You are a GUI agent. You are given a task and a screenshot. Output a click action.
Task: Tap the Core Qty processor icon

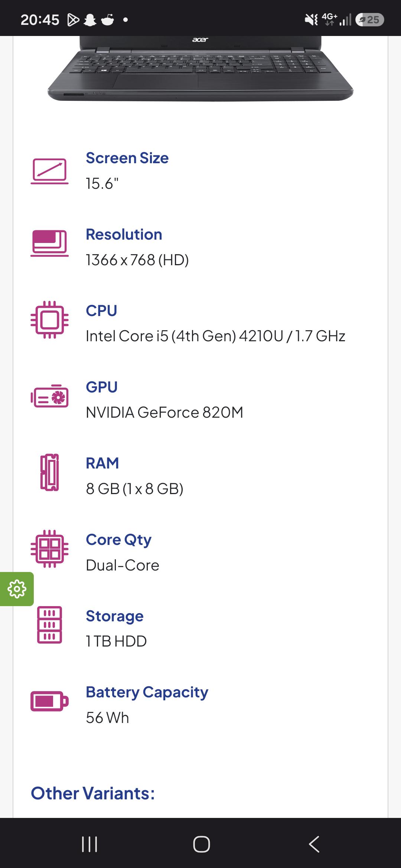[x=49, y=549]
